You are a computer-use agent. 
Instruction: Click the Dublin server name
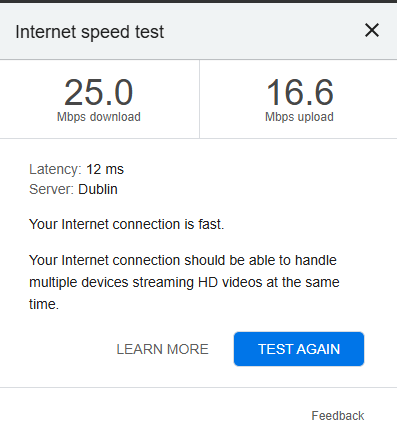[x=98, y=189]
